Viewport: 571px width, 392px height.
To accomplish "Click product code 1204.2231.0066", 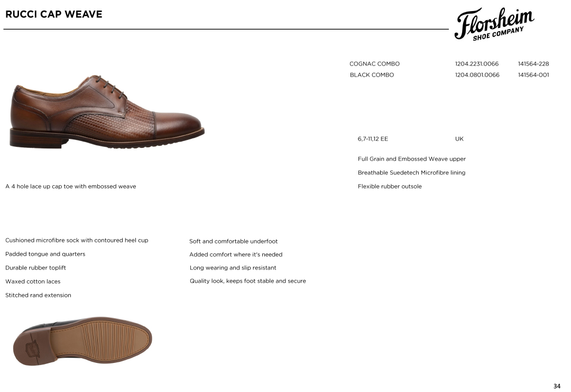I will pyautogui.click(x=477, y=64).
